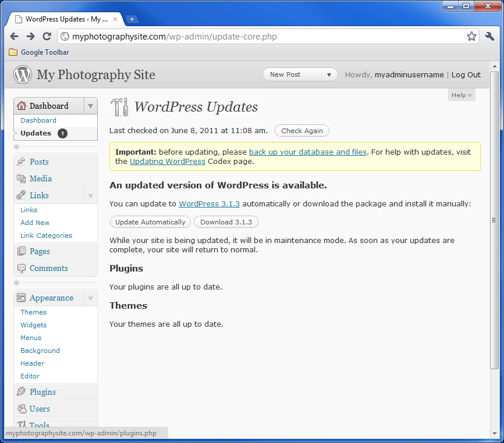
Task: Click the site info globe icon in address bar
Action: pyautogui.click(x=65, y=36)
